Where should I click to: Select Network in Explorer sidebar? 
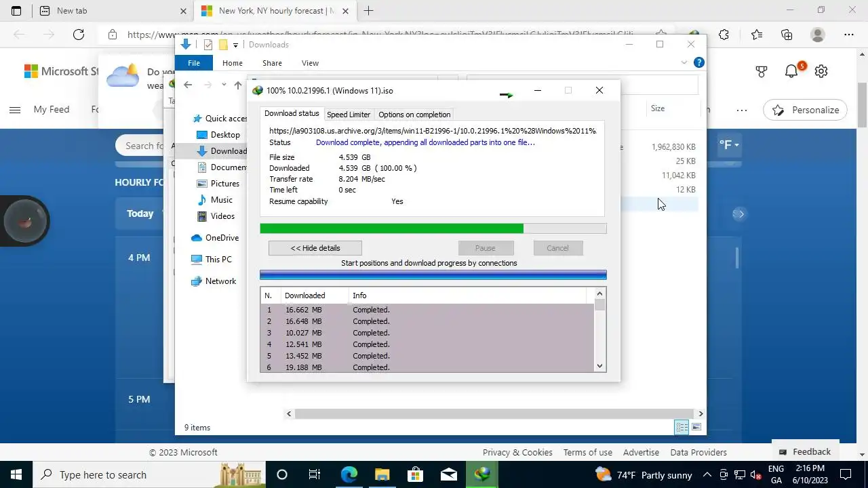pos(214,281)
